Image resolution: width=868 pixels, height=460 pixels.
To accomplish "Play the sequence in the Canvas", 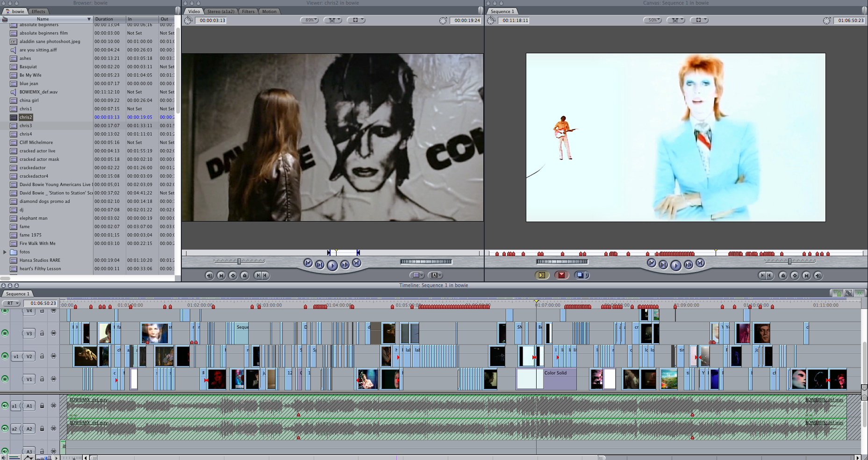I will tap(676, 266).
